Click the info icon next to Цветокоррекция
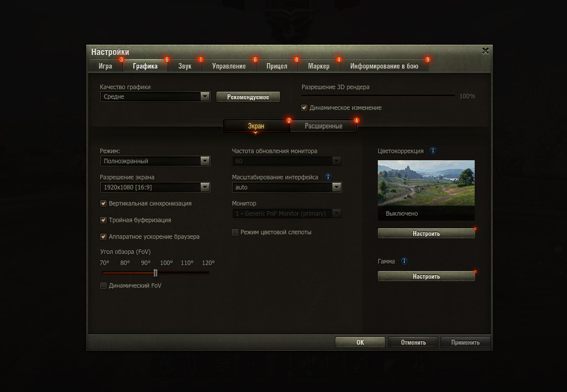This screenshot has height=392, width=567. pyautogui.click(x=433, y=151)
